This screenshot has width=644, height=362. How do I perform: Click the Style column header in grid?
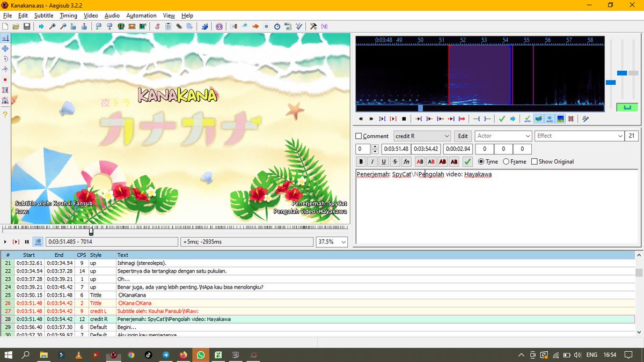pos(101,255)
